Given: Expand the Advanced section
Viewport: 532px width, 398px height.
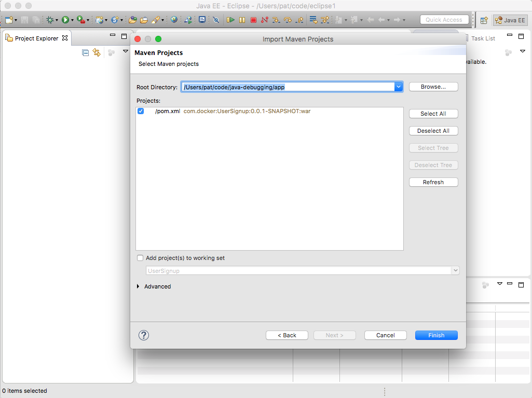Looking at the screenshot, I should tap(138, 286).
